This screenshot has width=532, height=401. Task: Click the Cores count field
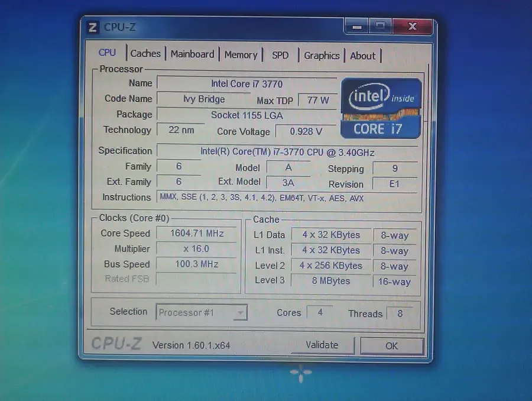click(320, 312)
